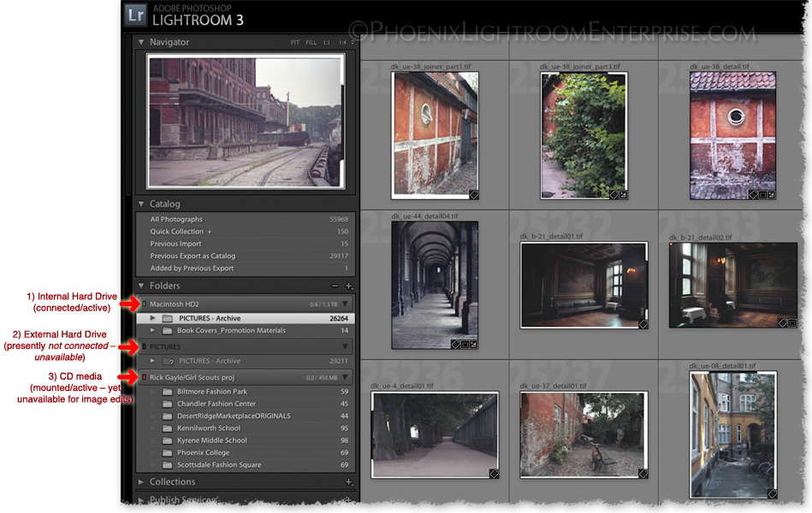The width and height of the screenshot is (812, 513).
Task: Collapse the Folders panel header triangle
Action: pyautogui.click(x=139, y=286)
